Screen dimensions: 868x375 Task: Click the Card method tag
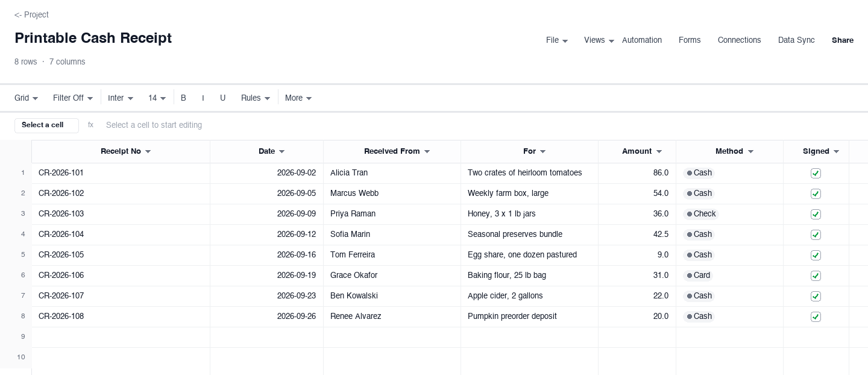tap(699, 276)
